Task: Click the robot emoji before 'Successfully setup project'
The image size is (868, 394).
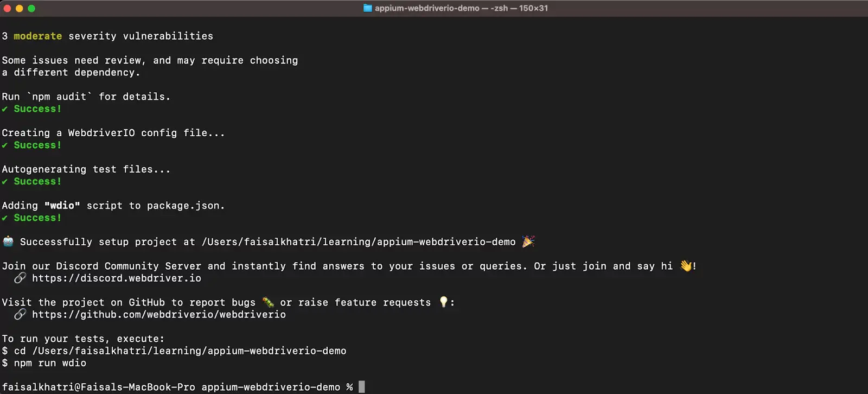Action: tap(8, 242)
